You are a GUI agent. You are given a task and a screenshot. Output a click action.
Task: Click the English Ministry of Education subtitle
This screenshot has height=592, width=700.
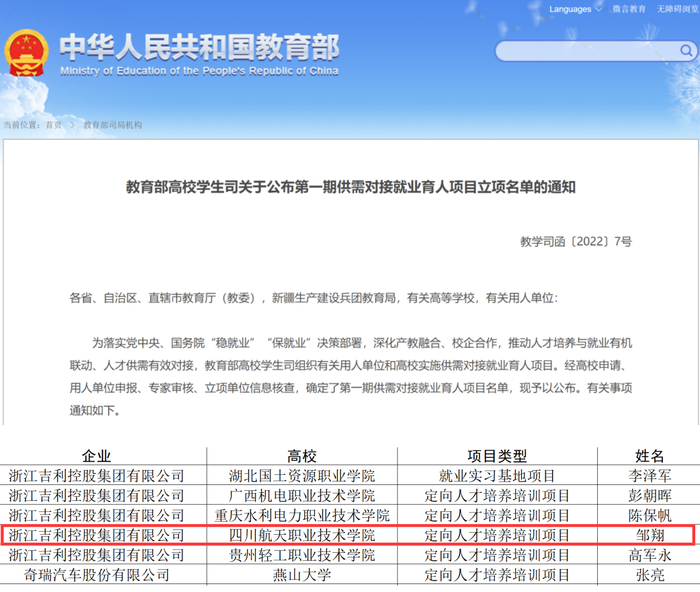pyautogui.click(x=199, y=71)
